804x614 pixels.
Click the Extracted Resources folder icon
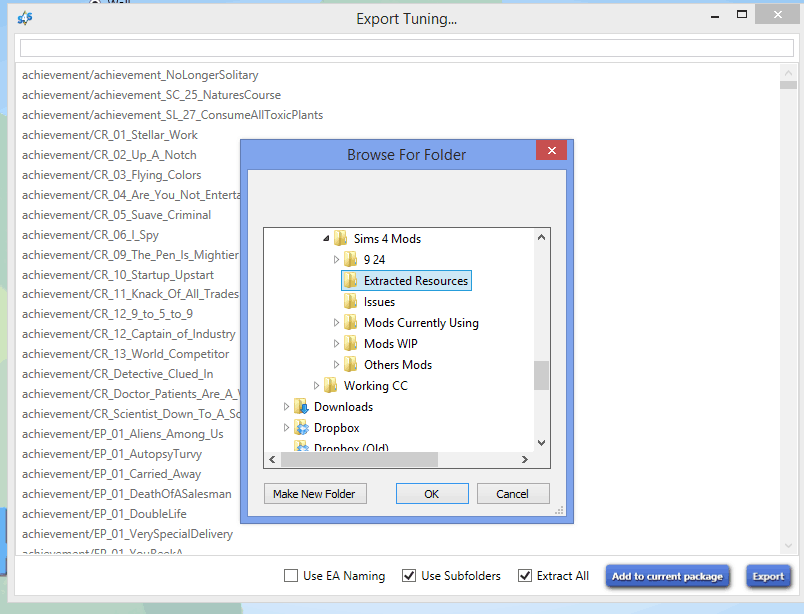(350, 281)
